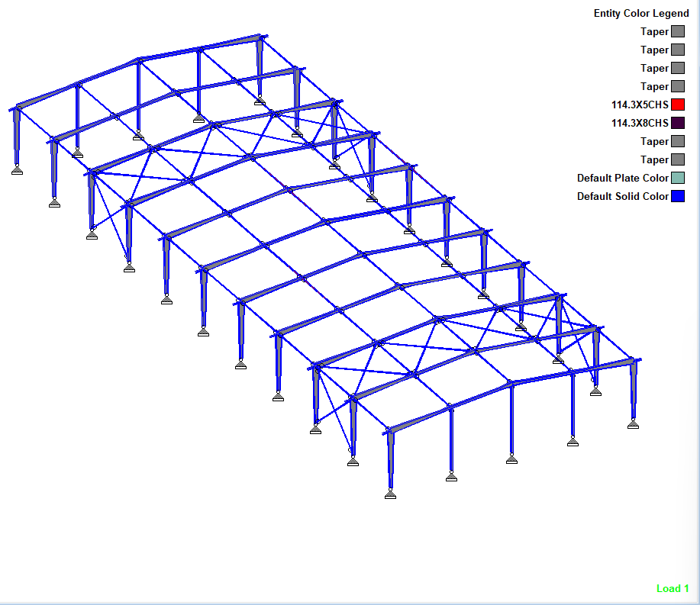Click Taper swatch just above Default Plate Color

pos(678,159)
